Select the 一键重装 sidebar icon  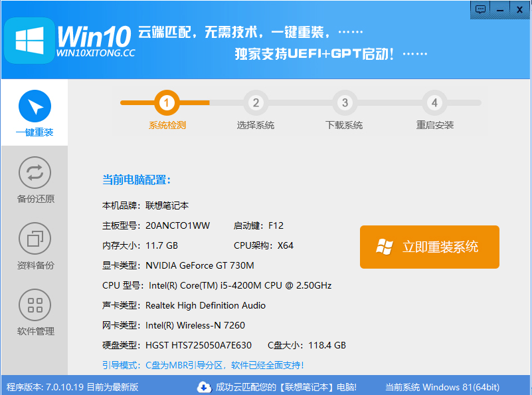35,106
